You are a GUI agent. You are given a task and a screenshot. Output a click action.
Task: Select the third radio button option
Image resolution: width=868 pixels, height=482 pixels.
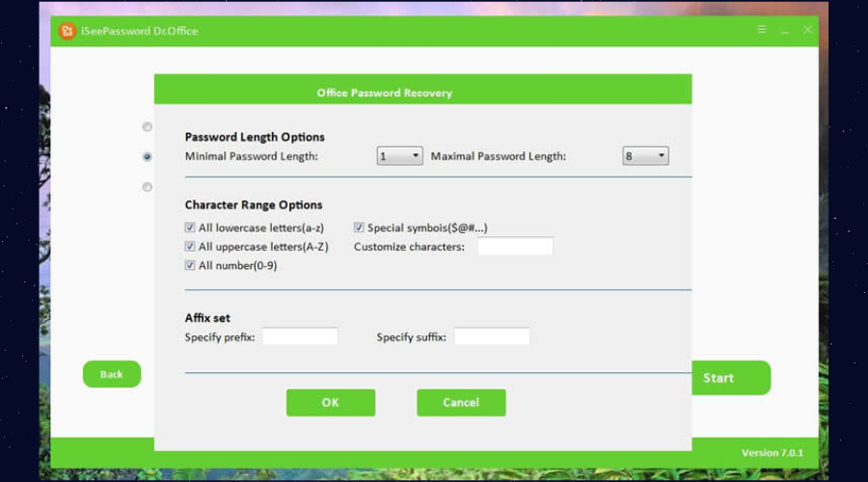148,187
